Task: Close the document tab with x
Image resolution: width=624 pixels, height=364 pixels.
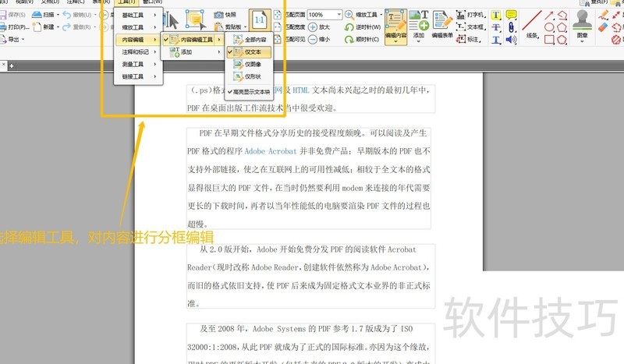Action: (3, 65)
